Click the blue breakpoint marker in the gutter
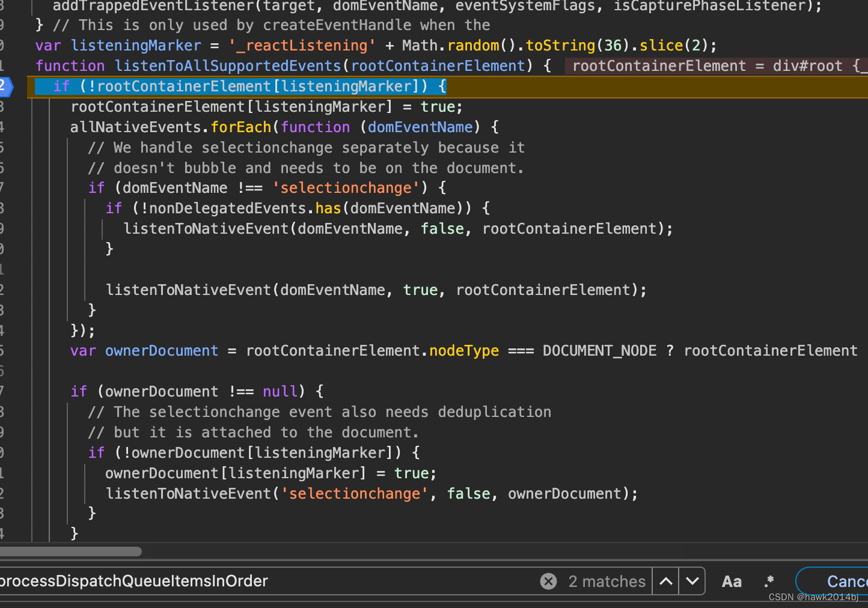The image size is (868, 608). click(6, 86)
